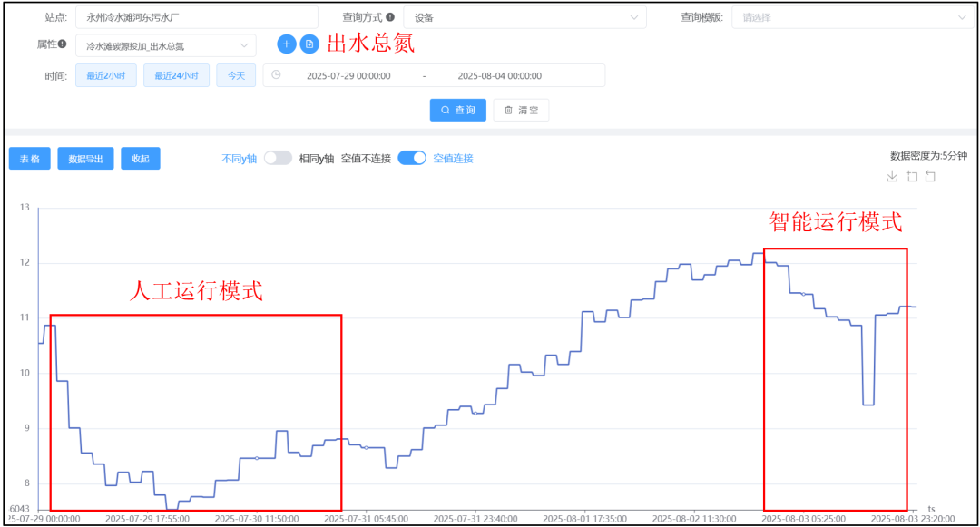Click the 清空 clear button
This screenshot has width=980, height=527.
click(521, 110)
